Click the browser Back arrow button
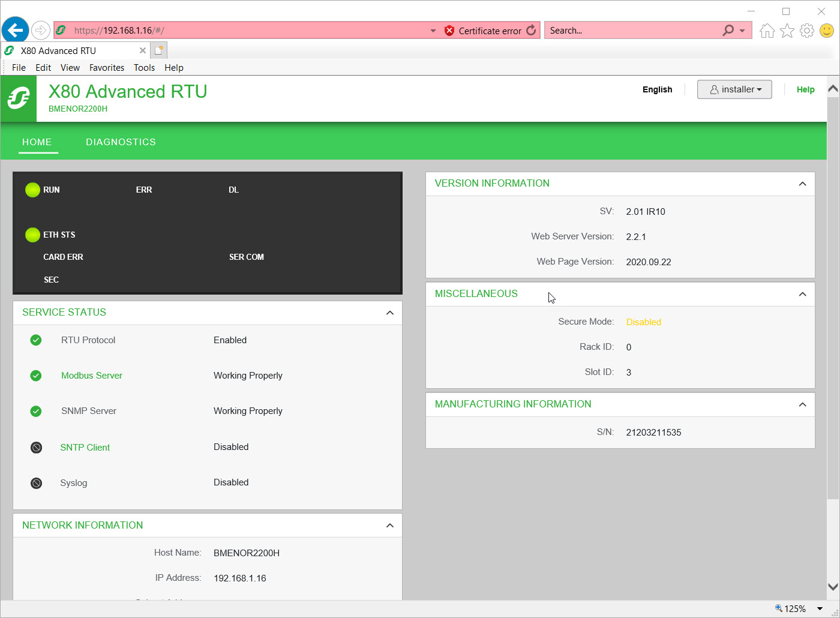Viewport: 840px width, 618px height. 16,30
